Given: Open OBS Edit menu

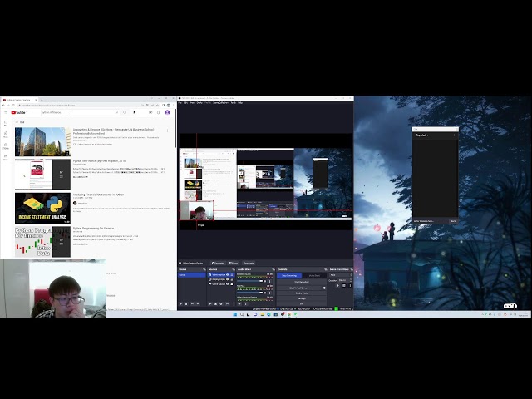Looking at the screenshot, I should point(185,102).
